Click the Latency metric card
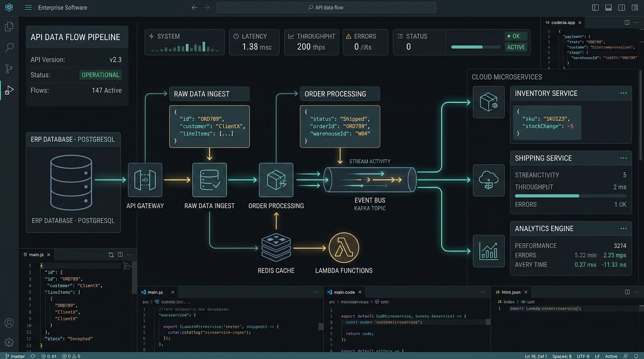The image size is (644, 359). [254, 42]
